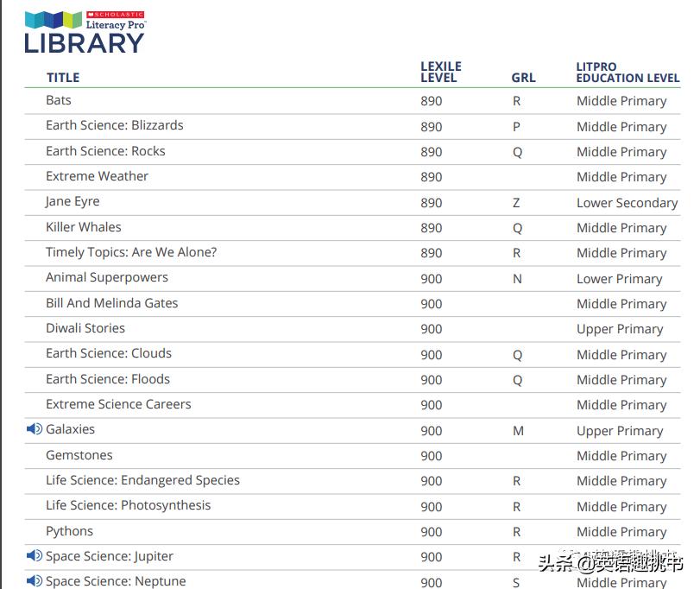Click Life Science: Endangered Species
This screenshot has width=700, height=589.
point(142,480)
